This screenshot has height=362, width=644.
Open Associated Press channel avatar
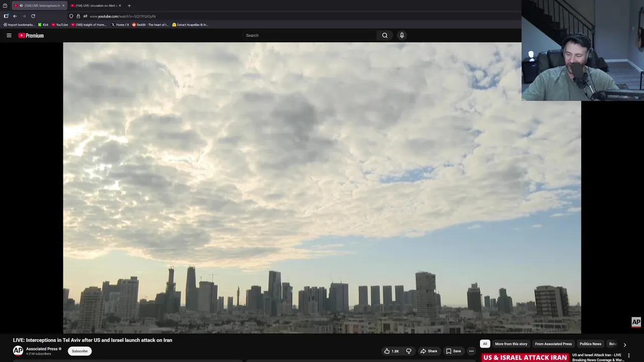pyautogui.click(x=18, y=351)
